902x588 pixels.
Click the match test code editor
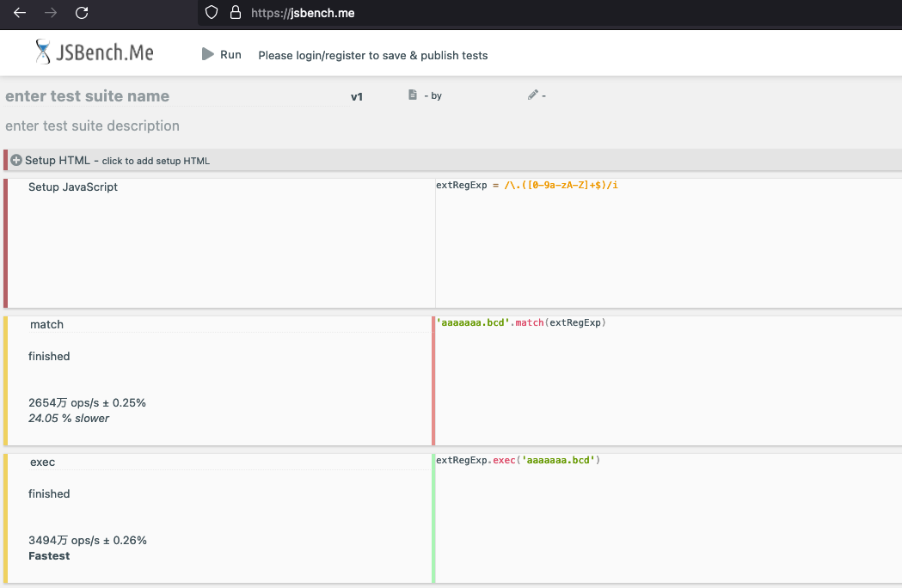pyautogui.click(x=667, y=378)
